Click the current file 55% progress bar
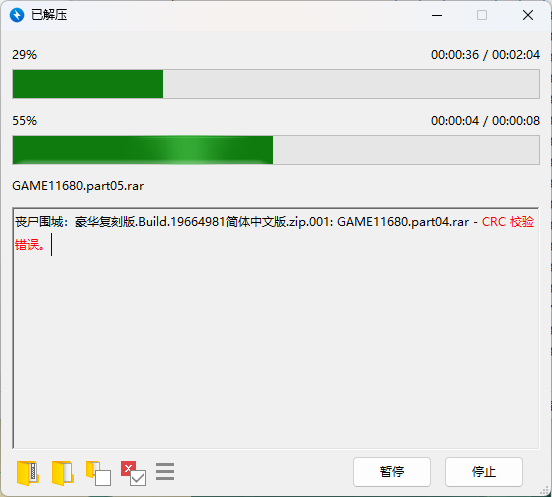The width and height of the screenshot is (552, 497). [276, 150]
